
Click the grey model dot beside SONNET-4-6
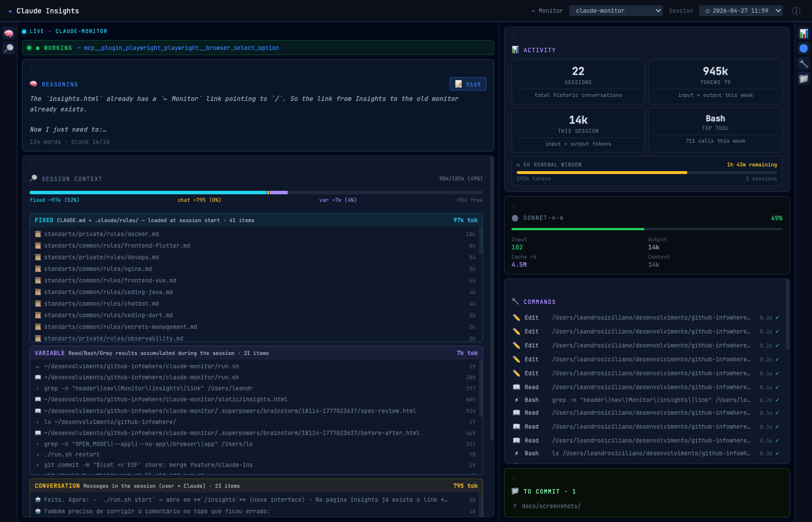tap(515, 218)
